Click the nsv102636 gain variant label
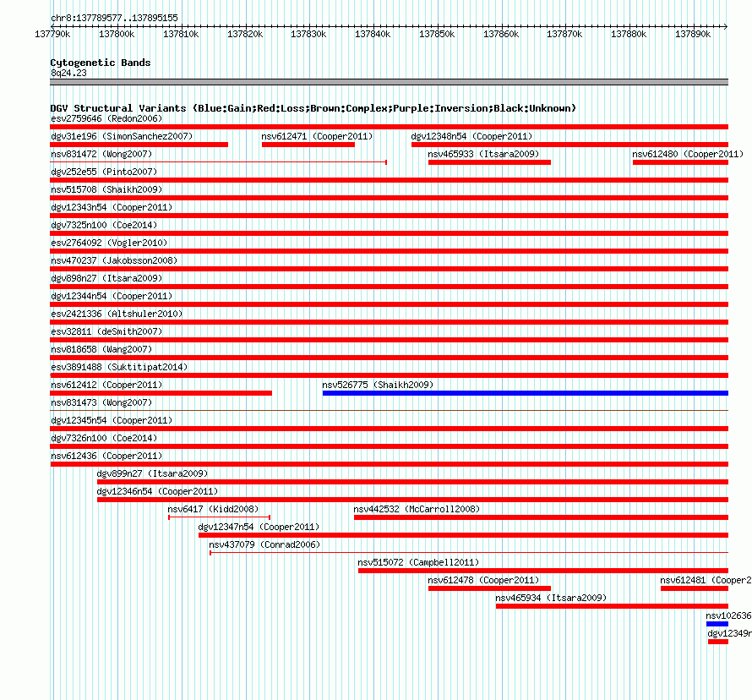Viewport: 752px width, 700px height. click(728, 615)
